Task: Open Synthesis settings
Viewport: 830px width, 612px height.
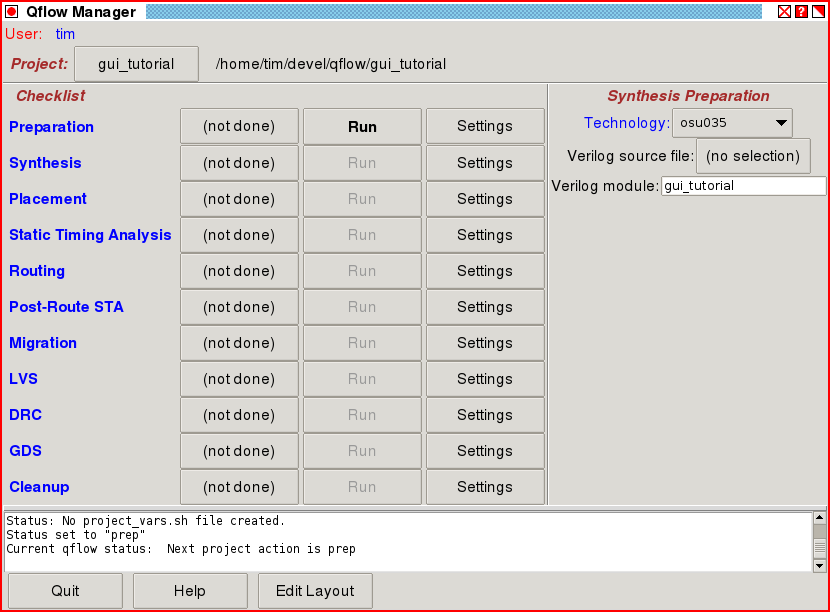Action: 485,163
